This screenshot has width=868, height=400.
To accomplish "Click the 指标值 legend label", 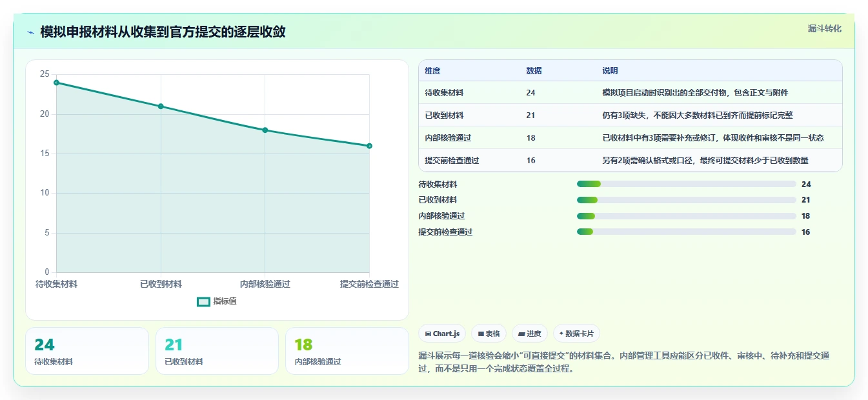I will point(225,301).
